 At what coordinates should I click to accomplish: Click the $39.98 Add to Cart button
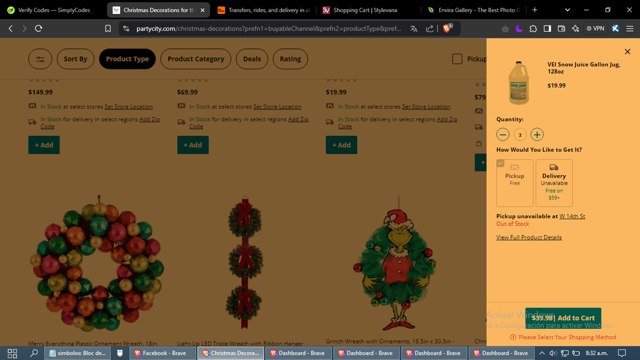[x=563, y=318]
